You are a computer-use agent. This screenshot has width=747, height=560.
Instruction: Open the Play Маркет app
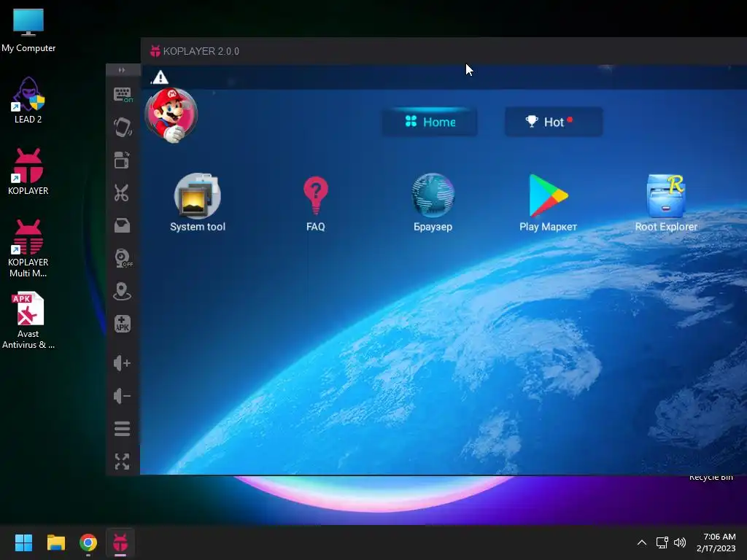549,203
